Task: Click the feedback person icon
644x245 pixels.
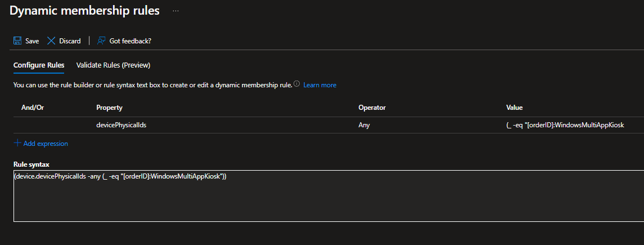Action: [101, 41]
